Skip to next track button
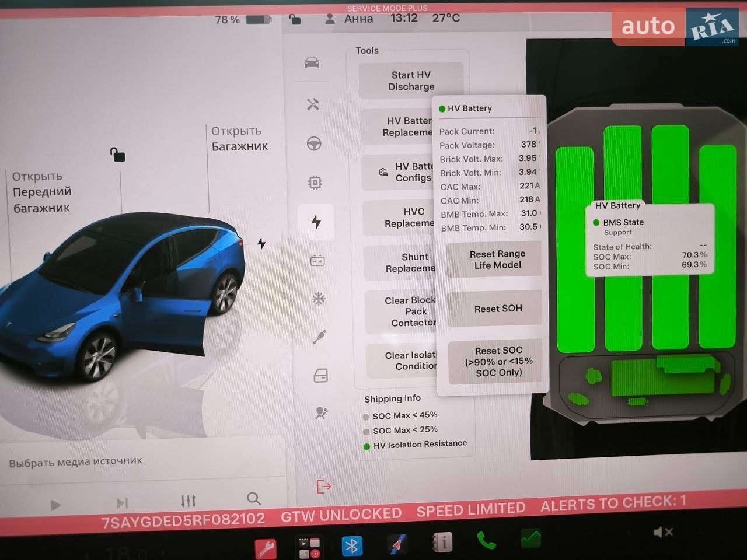 [x=122, y=503]
